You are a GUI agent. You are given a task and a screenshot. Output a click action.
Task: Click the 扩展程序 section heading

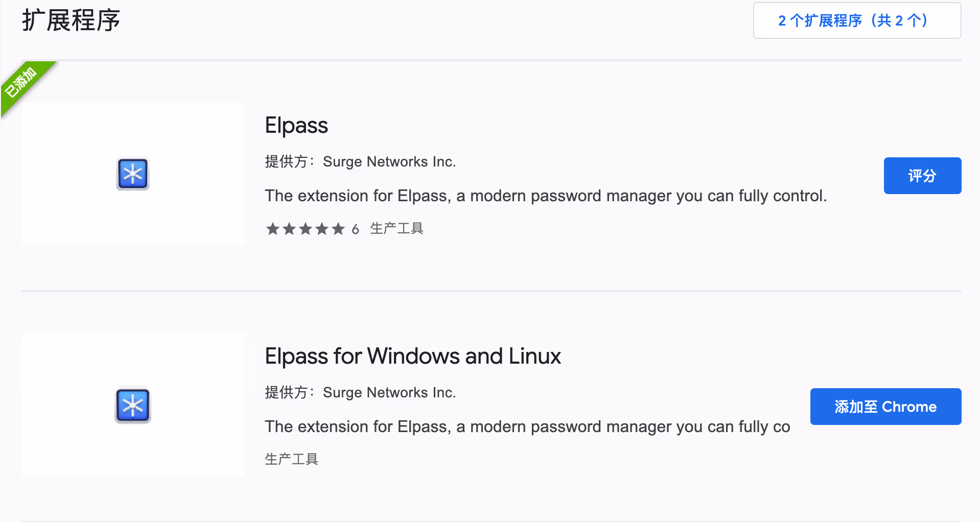click(71, 21)
